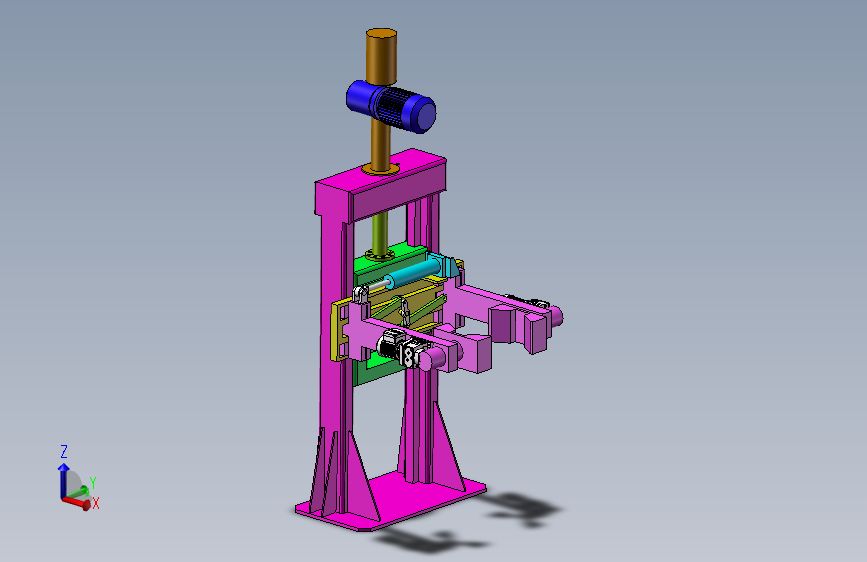Select the magenta base plate
The image size is (867, 562).
391,502
